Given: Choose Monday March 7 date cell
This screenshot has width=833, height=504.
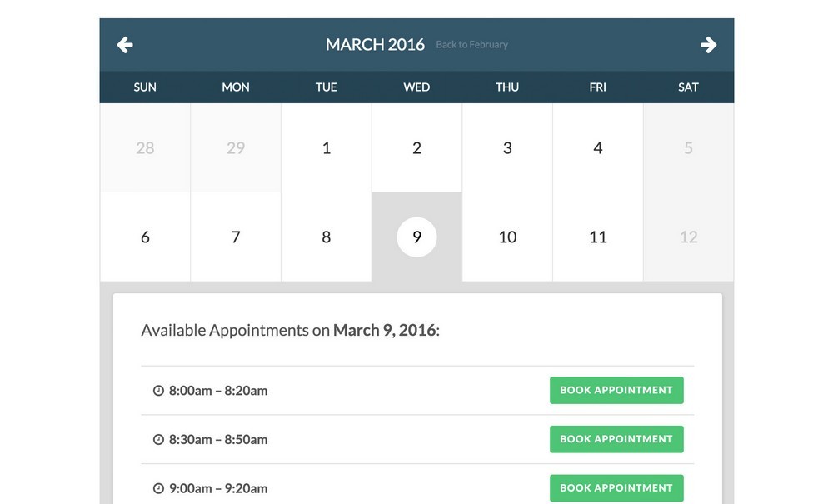Looking at the screenshot, I should tap(236, 237).
